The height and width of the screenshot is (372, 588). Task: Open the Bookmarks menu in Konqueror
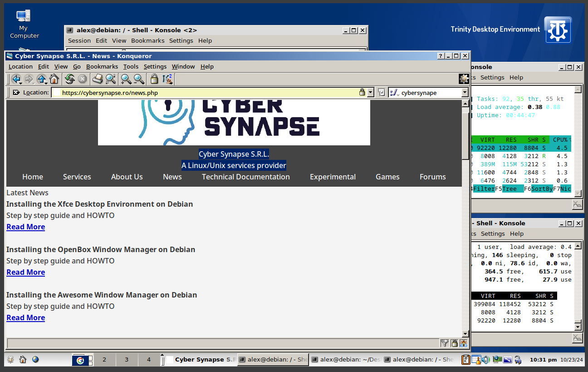click(102, 66)
